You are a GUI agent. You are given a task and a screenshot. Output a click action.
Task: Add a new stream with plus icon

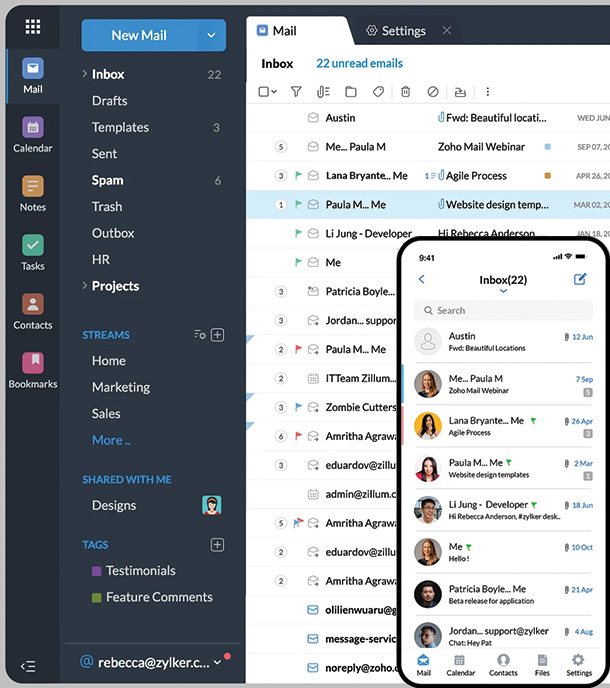tap(218, 335)
